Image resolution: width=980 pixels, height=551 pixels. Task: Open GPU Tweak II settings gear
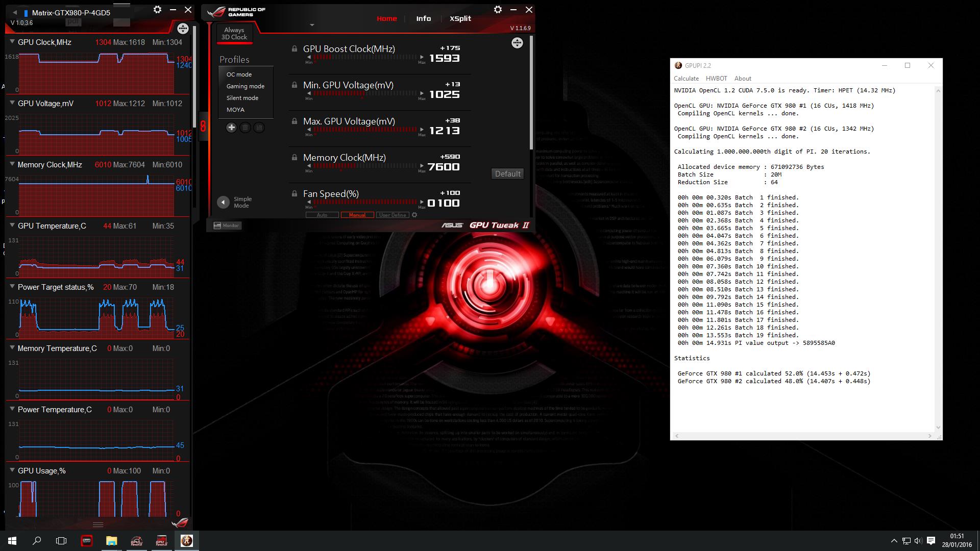498,10
